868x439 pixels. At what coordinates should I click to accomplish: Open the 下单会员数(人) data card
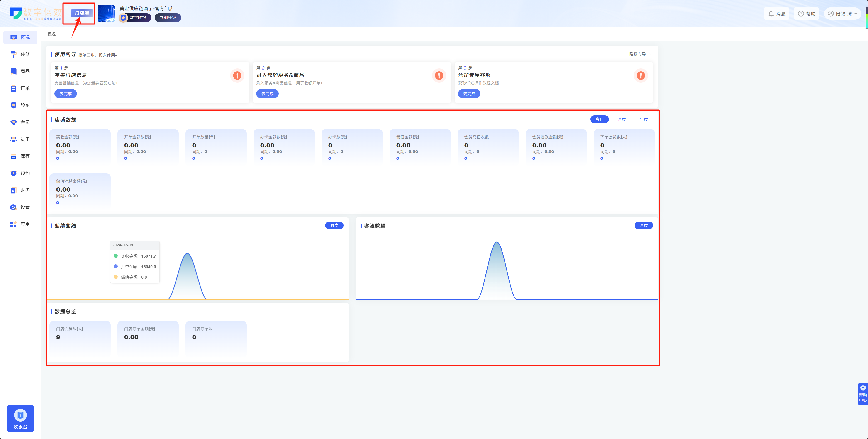pos(624,147)
